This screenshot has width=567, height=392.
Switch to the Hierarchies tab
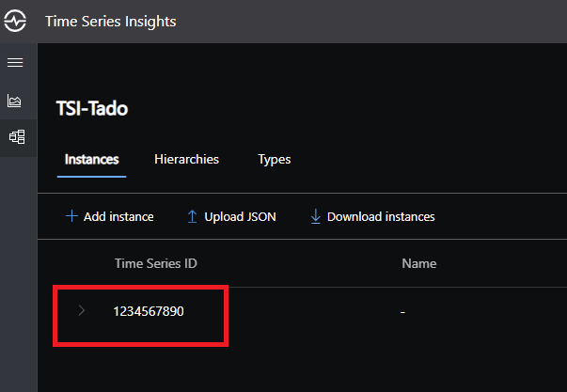pos(186,160)
